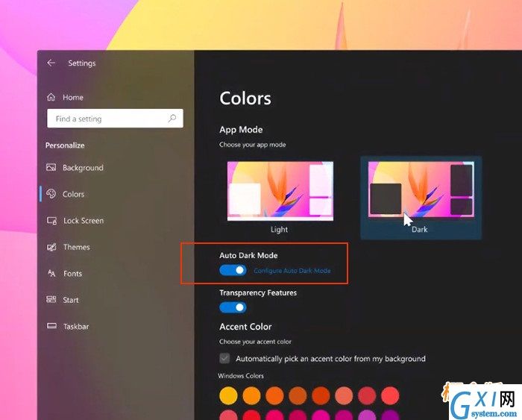Click the Personalize section heading
522x420 pixels.
pyautogui.click(x=65, y=145)
